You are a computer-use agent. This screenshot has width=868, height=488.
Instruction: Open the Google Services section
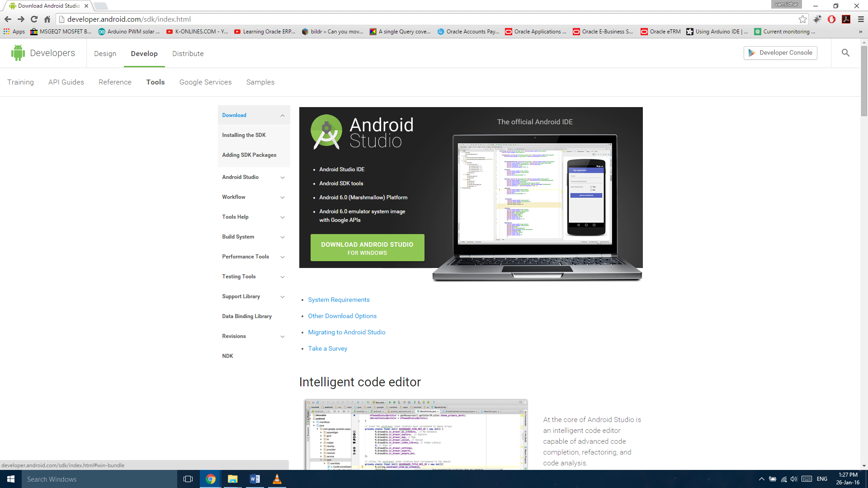coord(205,82)
